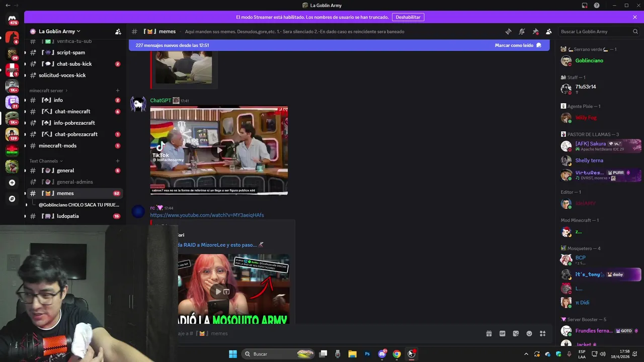Go back with title bar arrow
Screen dimensions: 644x362
click(8, 6)
